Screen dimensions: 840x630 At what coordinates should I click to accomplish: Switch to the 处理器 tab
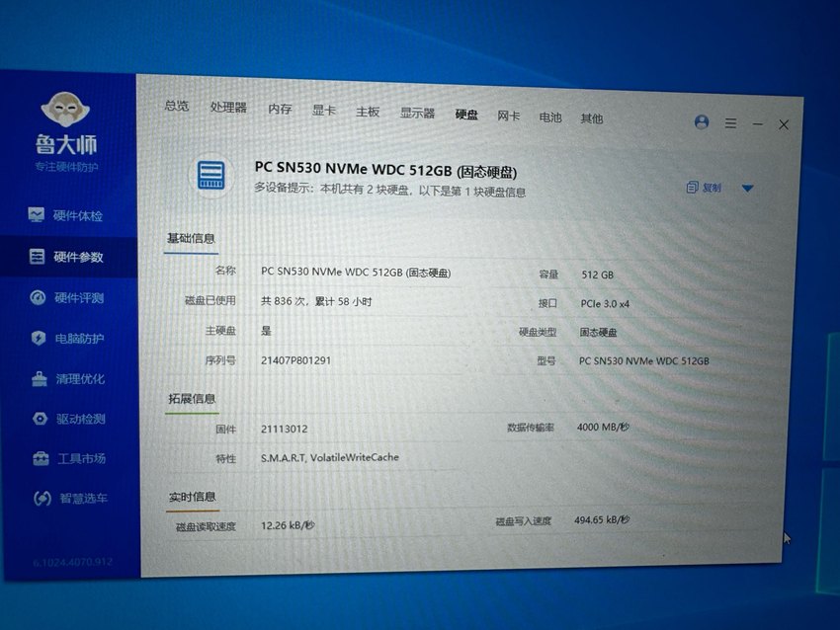point(228,107)
